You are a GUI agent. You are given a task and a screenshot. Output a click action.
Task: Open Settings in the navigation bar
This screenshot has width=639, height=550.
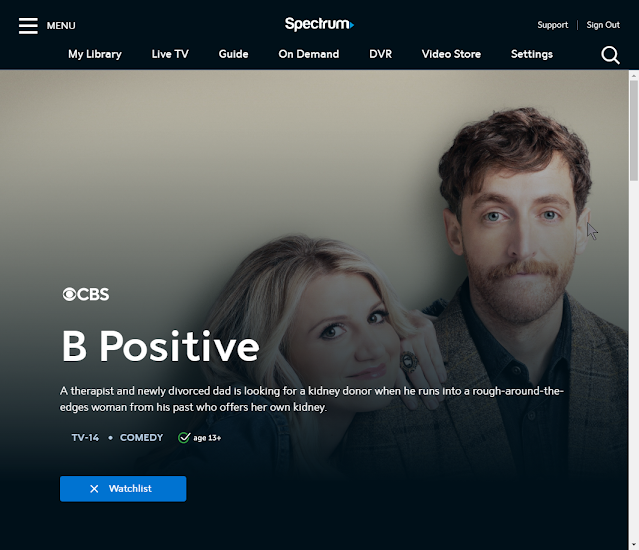tap(532, 54)
